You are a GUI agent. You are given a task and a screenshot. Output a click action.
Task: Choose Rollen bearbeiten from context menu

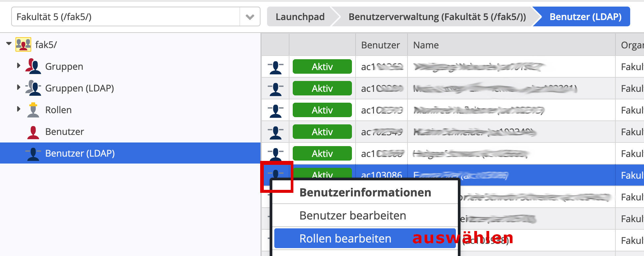click(x=365, y=238)
